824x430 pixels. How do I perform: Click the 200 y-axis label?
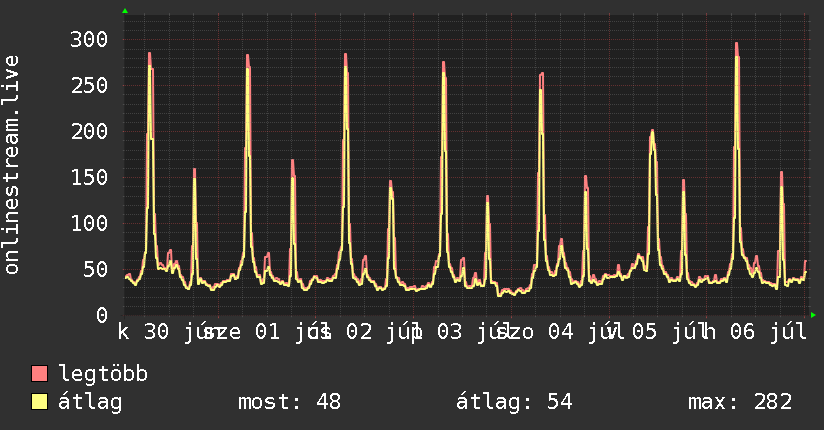[x=89, y=131]
